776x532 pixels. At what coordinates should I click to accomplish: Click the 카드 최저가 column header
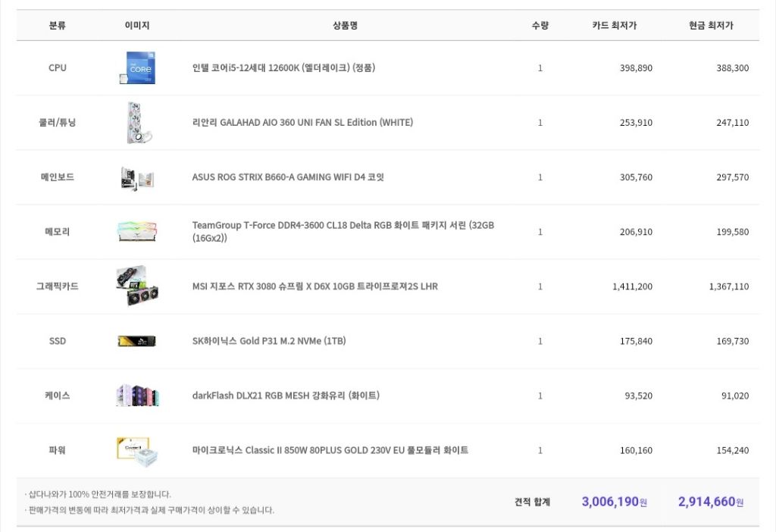[615, 26]
